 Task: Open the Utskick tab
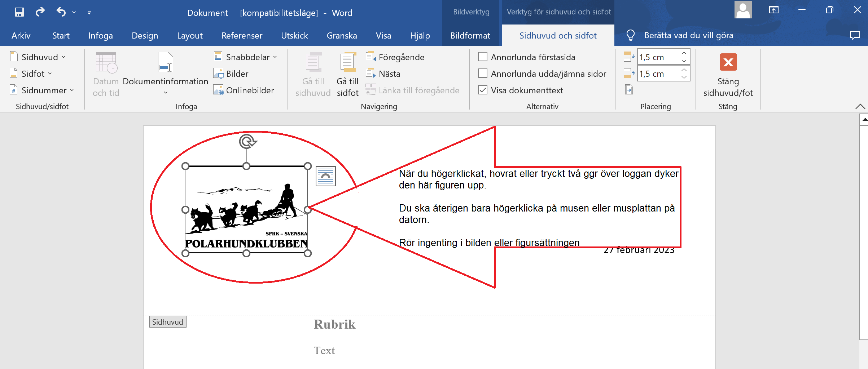(x=294, y=36)
